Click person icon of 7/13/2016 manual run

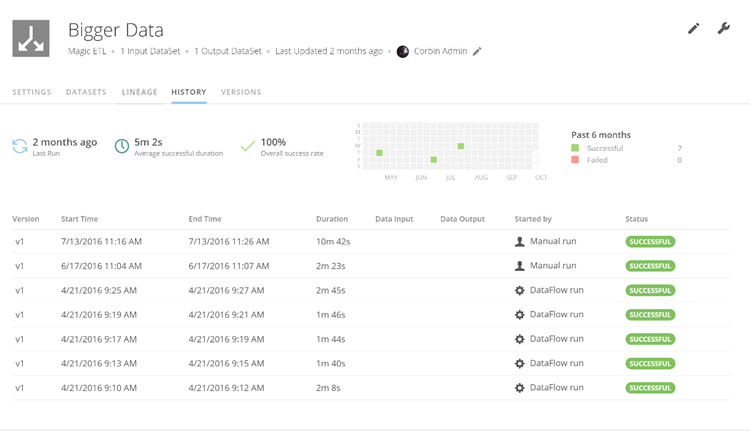(519, 241)
